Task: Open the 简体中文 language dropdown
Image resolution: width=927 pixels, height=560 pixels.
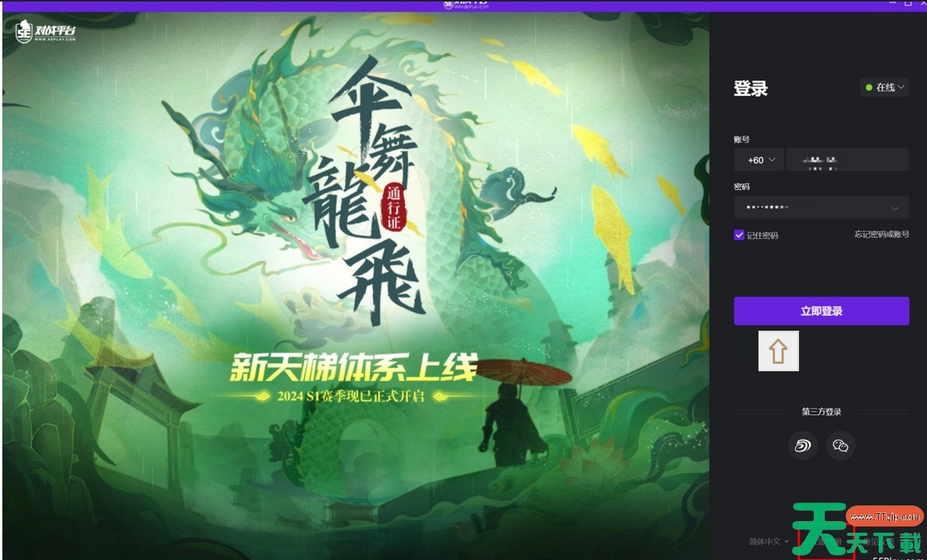Action: (769, 542)
